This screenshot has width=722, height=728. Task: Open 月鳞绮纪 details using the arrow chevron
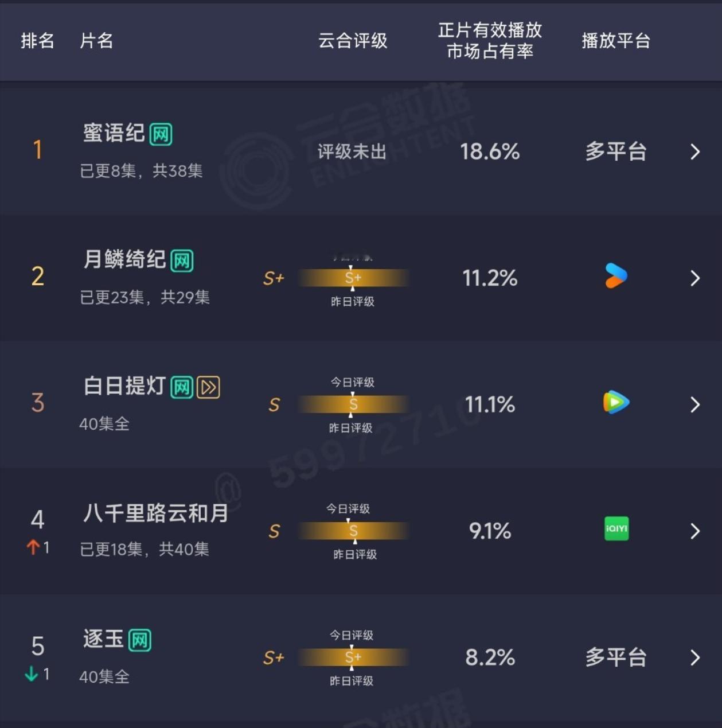click(694, 277)
